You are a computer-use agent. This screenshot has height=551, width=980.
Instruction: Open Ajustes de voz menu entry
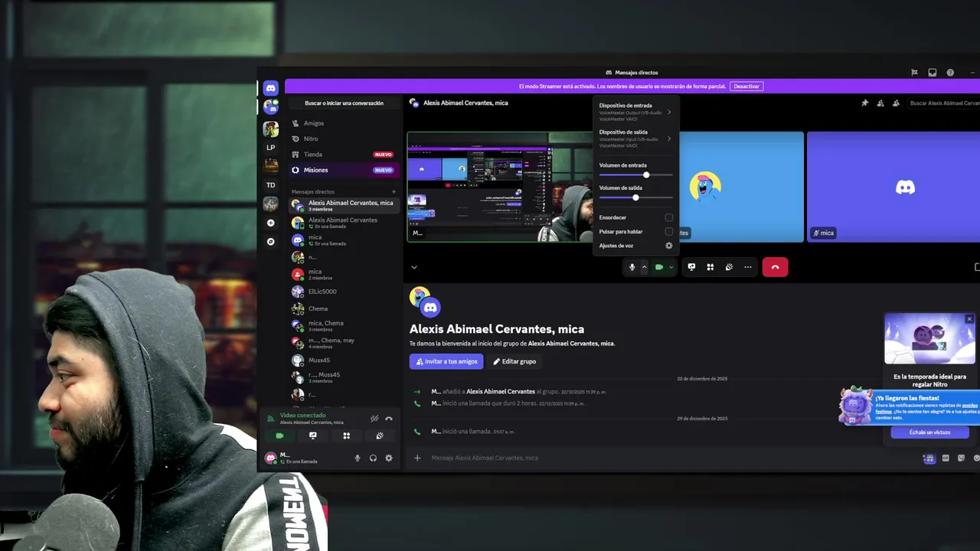(635, 246)
